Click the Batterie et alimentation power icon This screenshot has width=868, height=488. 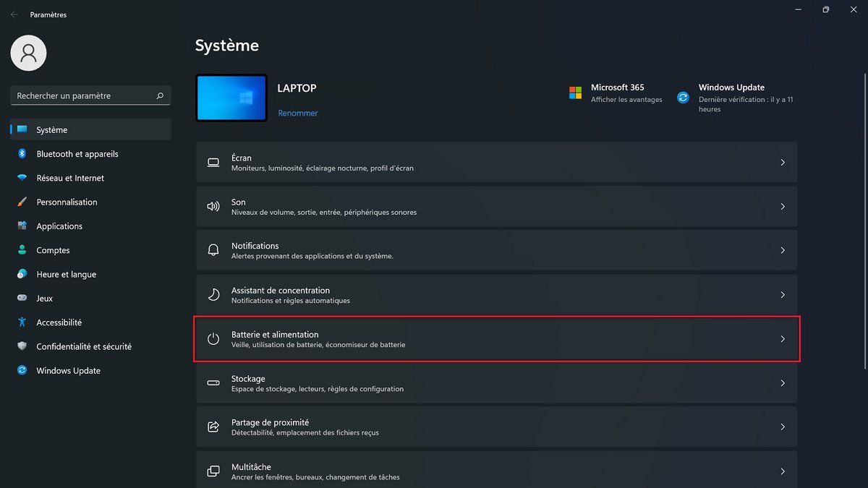[x=213, y=339]
